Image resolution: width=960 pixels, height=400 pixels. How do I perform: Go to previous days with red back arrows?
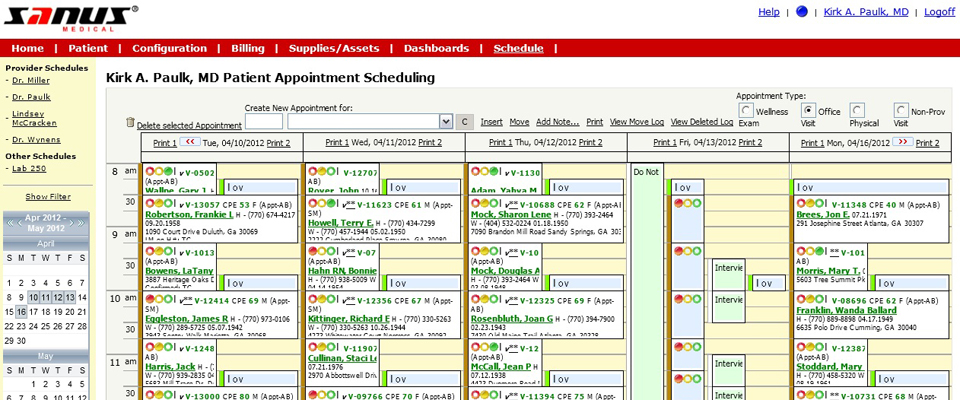[190, 142]
